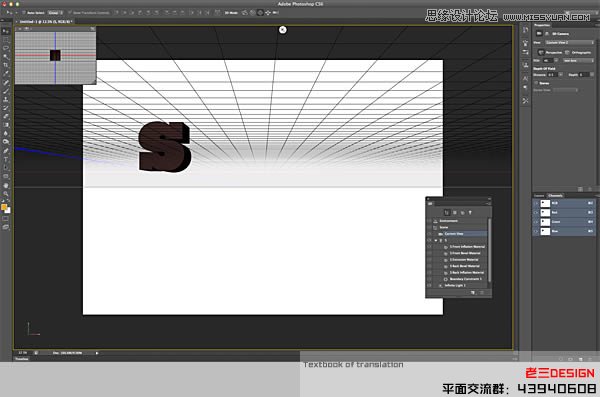Image resolution: width=600 pixels, height=397 pixels.
Task: Select the Pen tool
Action: click(x=6, y=151)
